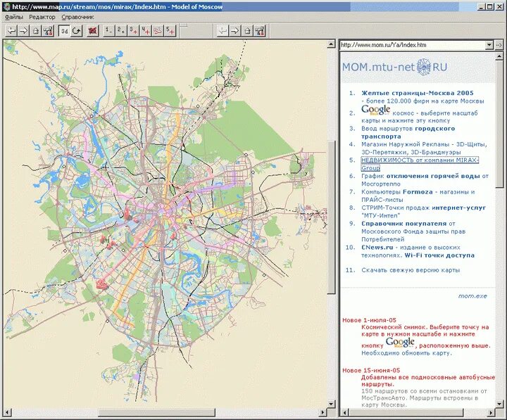Open Компьютеры Formoza link
Image resolution: width=507 pixels, height=420 pixels.
point(418,196)
